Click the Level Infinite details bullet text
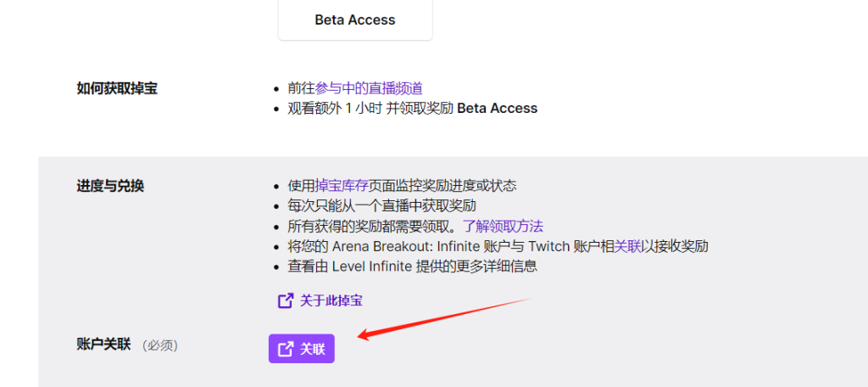The height and width of the screenshot is (387, 868). click(x=413, y=266)
